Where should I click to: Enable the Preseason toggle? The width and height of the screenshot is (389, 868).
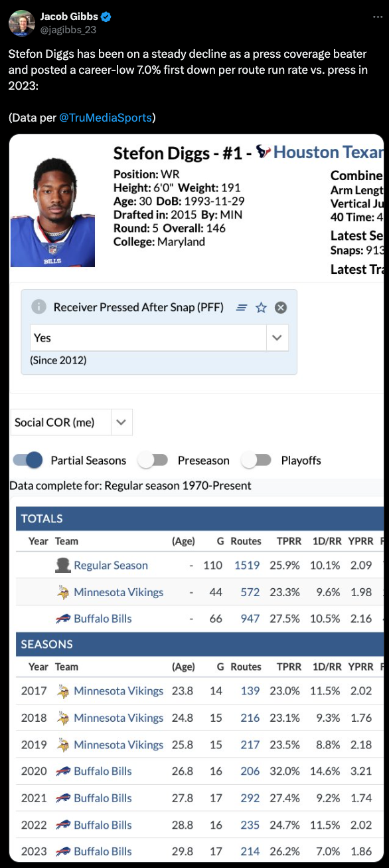pos(153,460)
